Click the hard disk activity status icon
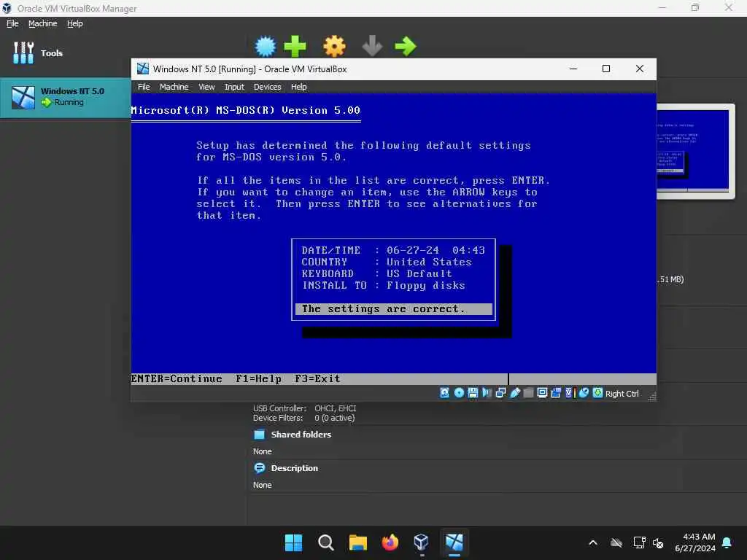 (x=444, y=393)
